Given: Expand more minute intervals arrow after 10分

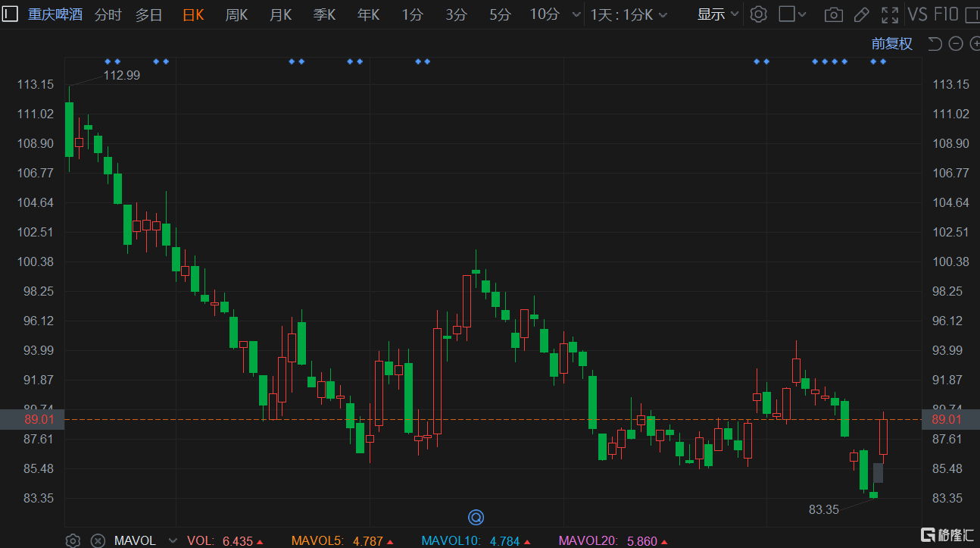Looking at the screenshot, I should click(x=576, y=14).
